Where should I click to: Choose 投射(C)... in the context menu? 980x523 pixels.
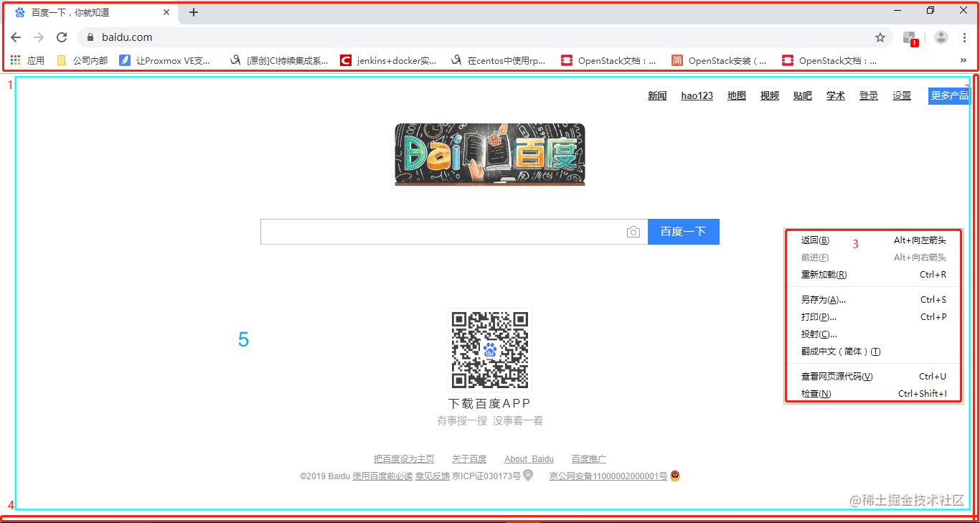tap(874, 334)
